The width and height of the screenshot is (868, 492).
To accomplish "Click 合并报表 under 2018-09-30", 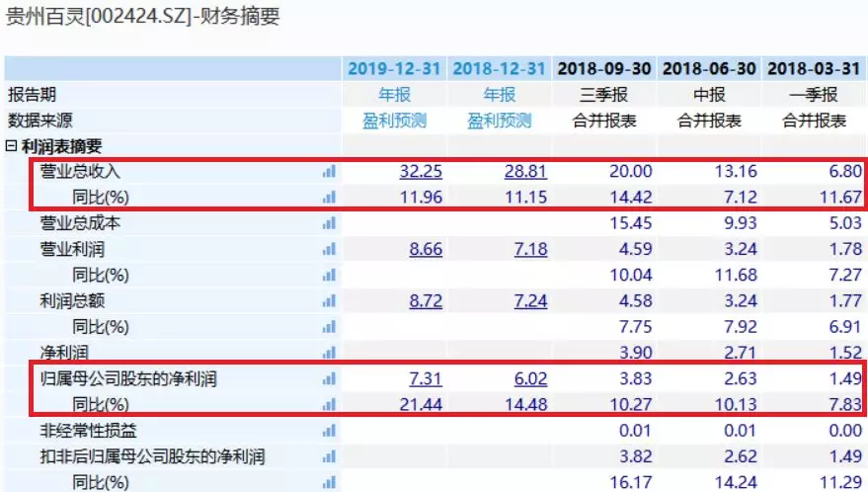I will (604, 121).
